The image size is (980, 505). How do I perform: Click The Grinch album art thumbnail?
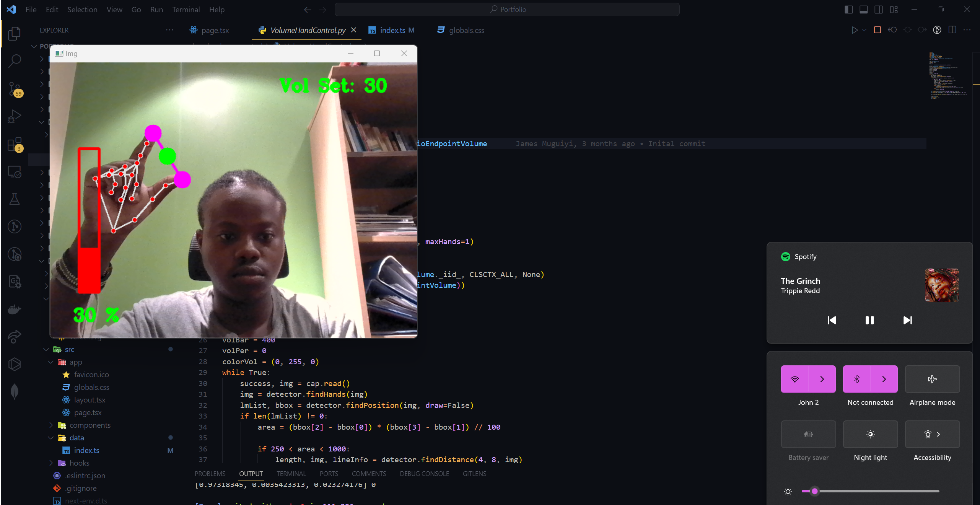tap(941, 285)
